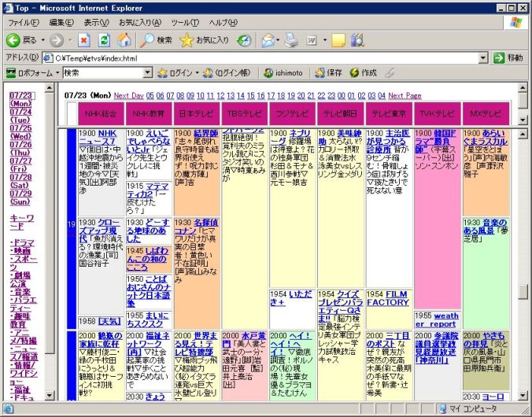Viewport: 532px width, 417px height.
Task: Click the Next Day link
Action: 128,96
